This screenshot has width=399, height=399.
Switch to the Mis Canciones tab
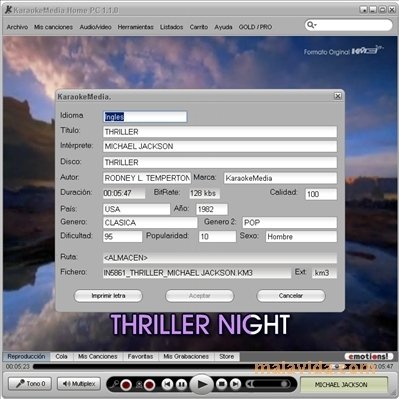[98, 356]
